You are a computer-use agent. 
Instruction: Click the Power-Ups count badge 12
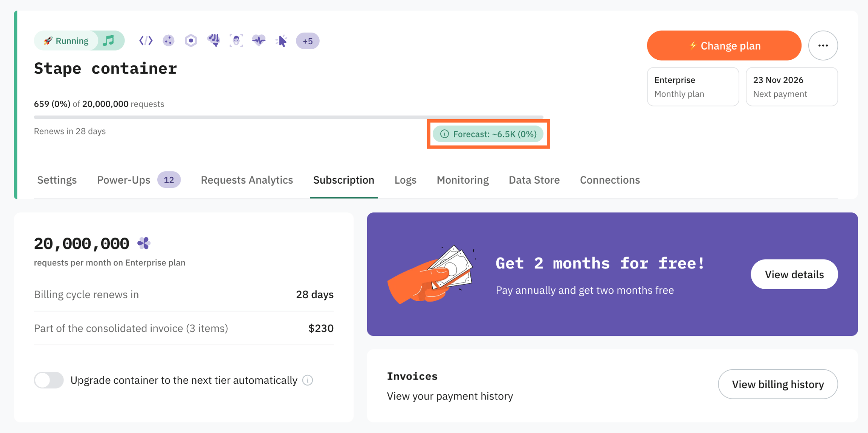(x=169, y=180)
